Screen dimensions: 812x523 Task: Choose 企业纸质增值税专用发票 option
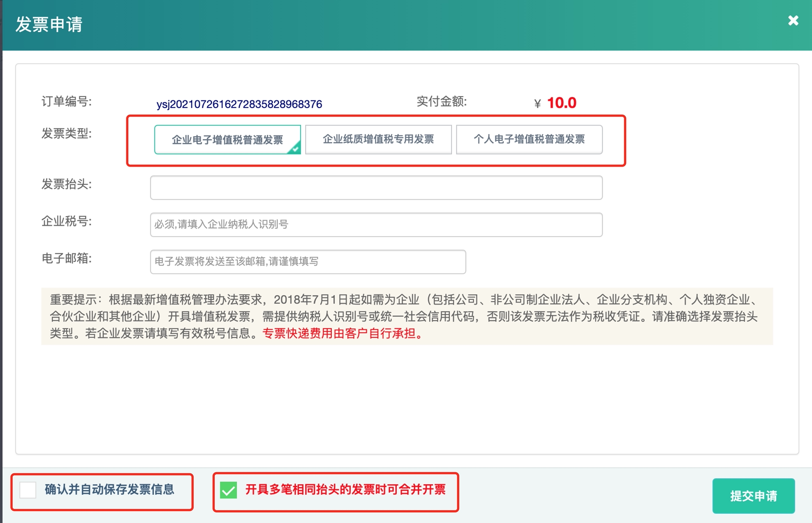click(x=378, y=140)
